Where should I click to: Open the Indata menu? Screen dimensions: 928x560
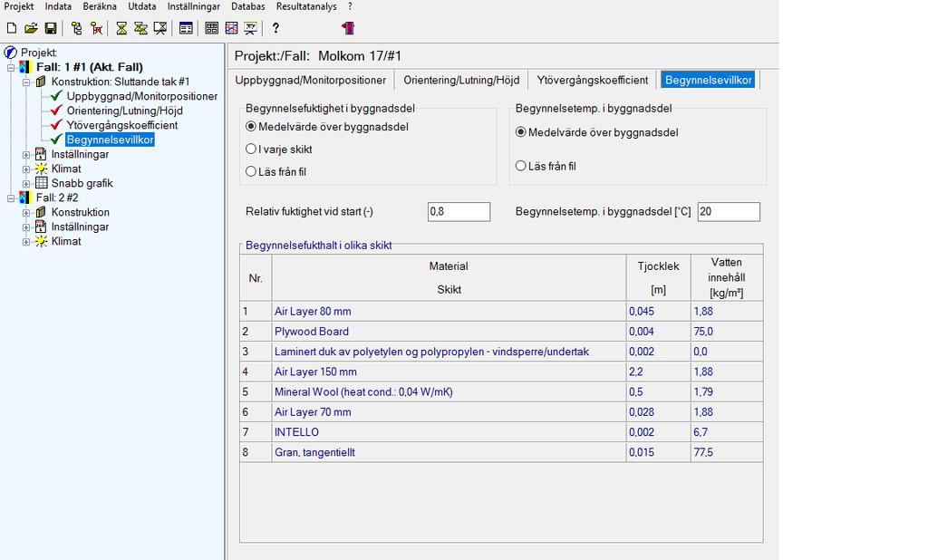(x=58, y=6)
